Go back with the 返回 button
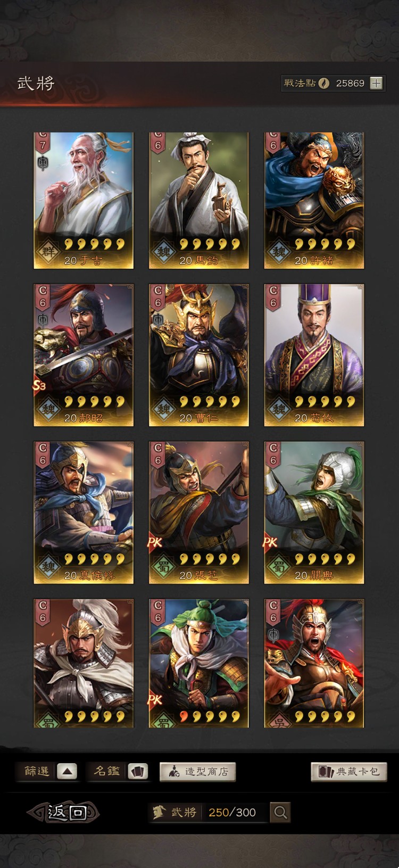The width and height of the screenshot is (399, 868). [64, 812]
